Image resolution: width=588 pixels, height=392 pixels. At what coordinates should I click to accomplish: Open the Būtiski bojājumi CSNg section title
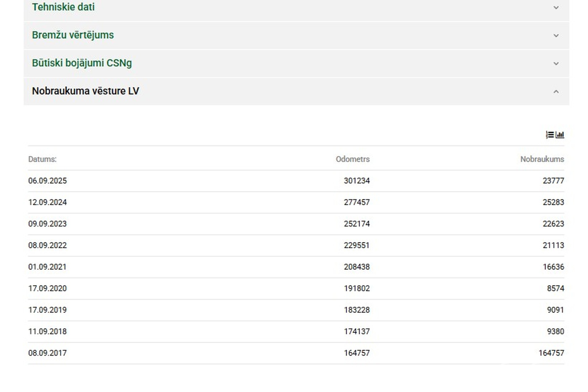pos(82,63)
